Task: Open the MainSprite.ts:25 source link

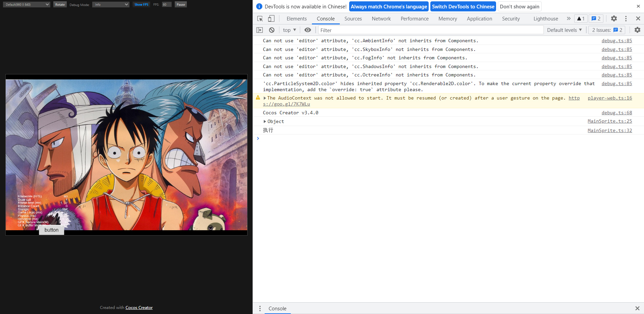Action: [x=610, y=121]
